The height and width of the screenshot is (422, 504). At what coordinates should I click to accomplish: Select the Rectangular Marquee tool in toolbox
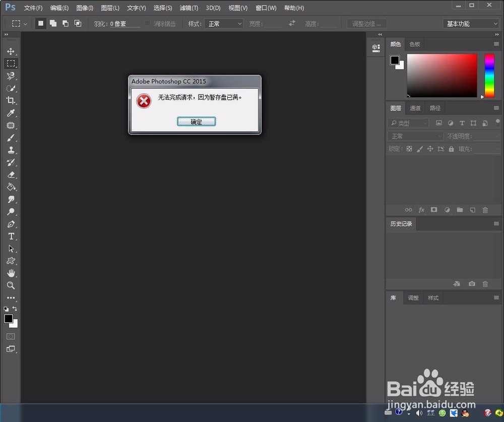(11, 63)
